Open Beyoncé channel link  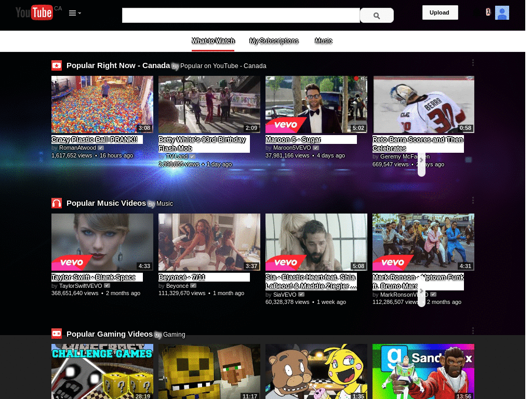(x=178, y=286)
